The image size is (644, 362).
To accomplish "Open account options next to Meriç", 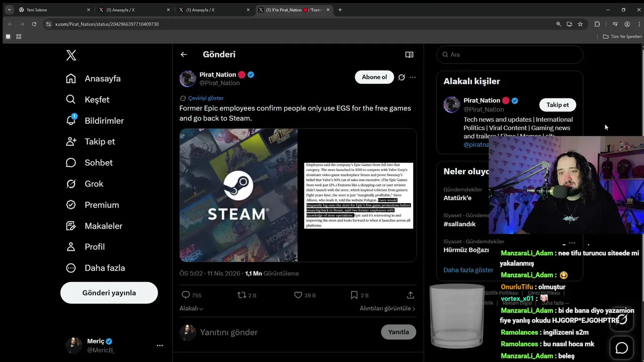I will [160, 345].
